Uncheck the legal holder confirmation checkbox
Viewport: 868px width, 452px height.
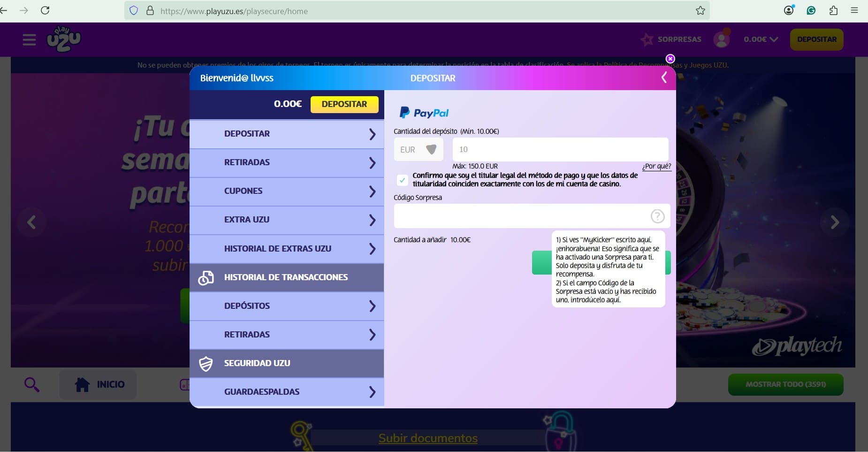pyautogui.click(x=402, y=180)
